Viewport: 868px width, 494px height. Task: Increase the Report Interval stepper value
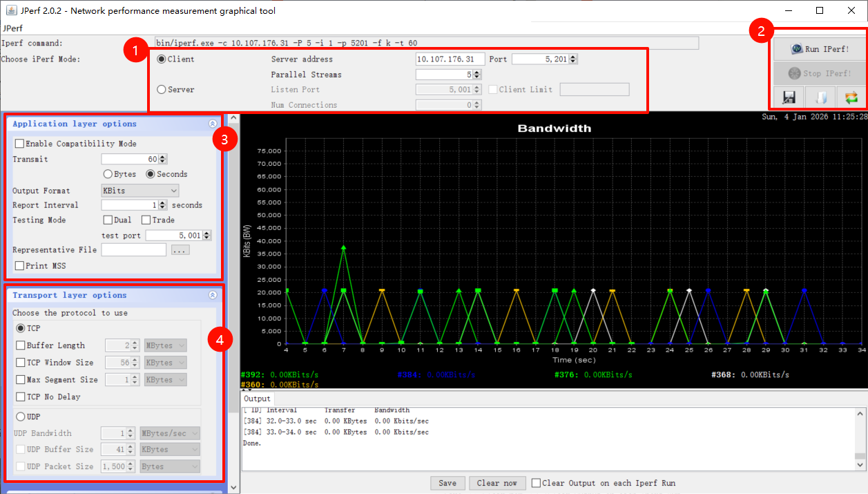163,202
